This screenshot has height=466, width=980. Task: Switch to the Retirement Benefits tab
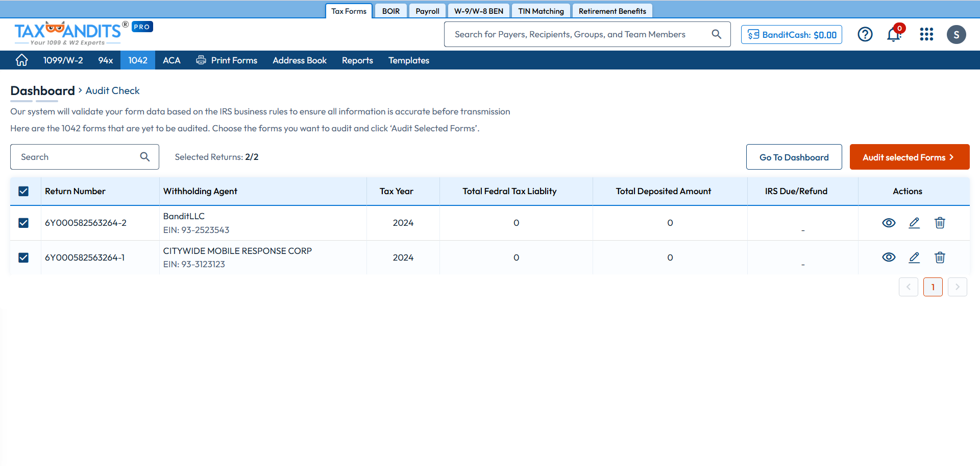pos(612,11)
